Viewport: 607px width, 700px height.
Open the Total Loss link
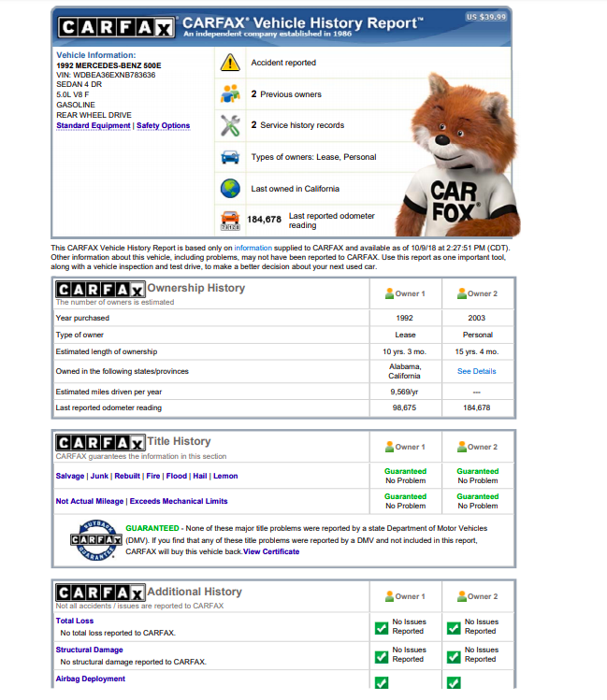(x=75, y=621)
